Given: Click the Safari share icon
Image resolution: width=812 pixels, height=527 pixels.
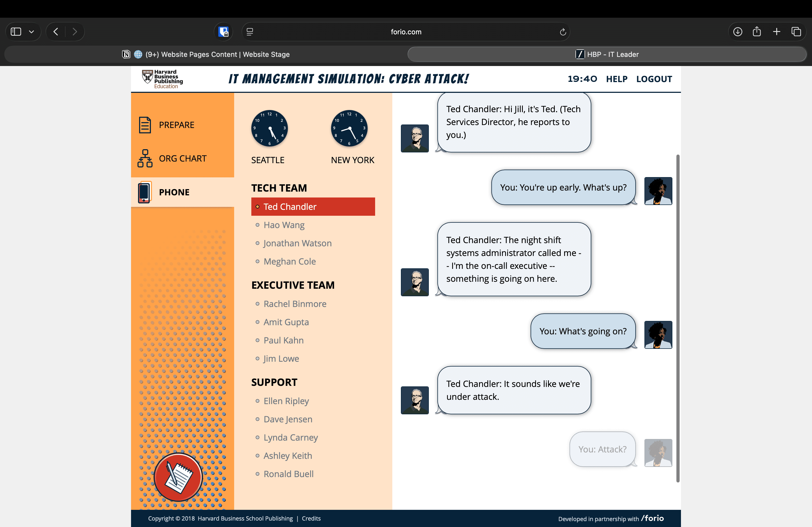Looking at the screenshot, I should click(757, 32).
